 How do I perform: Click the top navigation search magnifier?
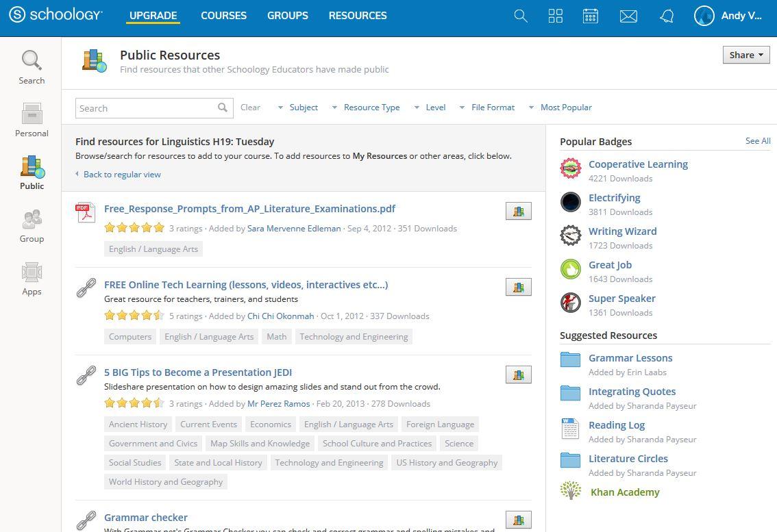(520, 15)
